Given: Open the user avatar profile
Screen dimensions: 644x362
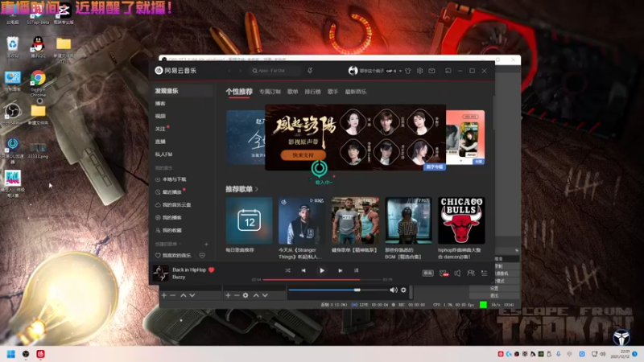Looking at the screenshot, I should [353, 71].
